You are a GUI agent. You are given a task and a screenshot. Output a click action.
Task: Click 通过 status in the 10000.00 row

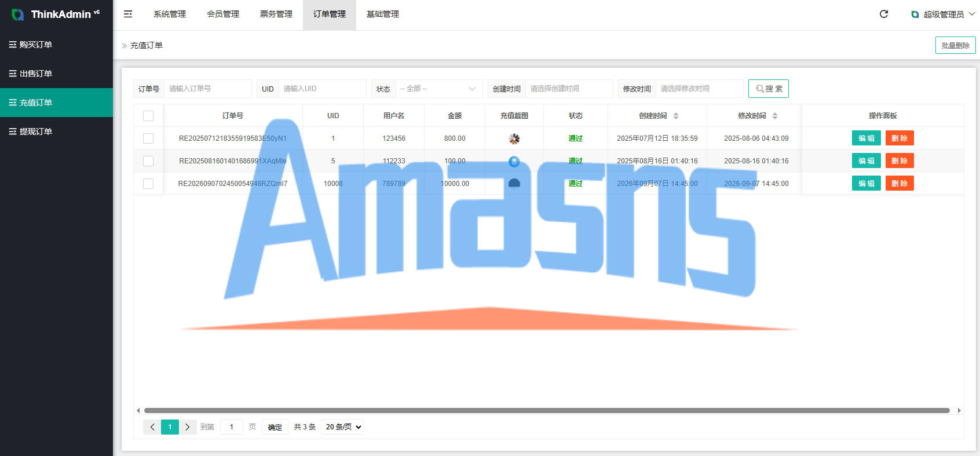(576, 184)
